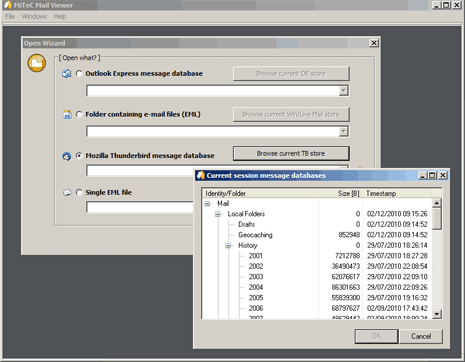
Task: Collapse the History tree node
Action: click(228, 246)
